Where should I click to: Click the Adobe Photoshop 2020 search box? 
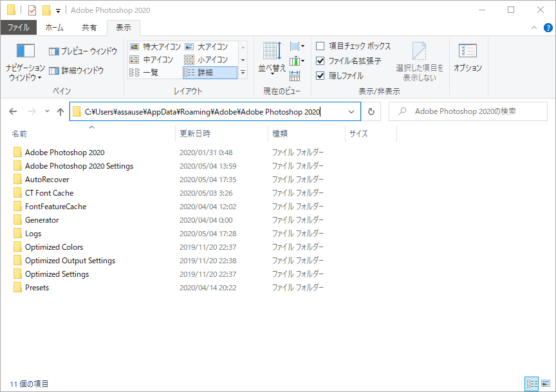coord(468,111)
